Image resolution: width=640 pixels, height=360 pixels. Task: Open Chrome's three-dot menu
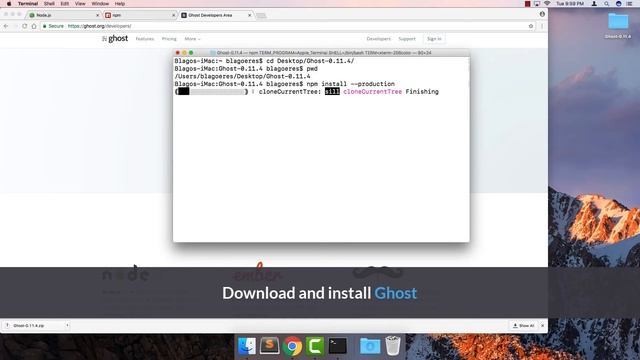point(542,26)
